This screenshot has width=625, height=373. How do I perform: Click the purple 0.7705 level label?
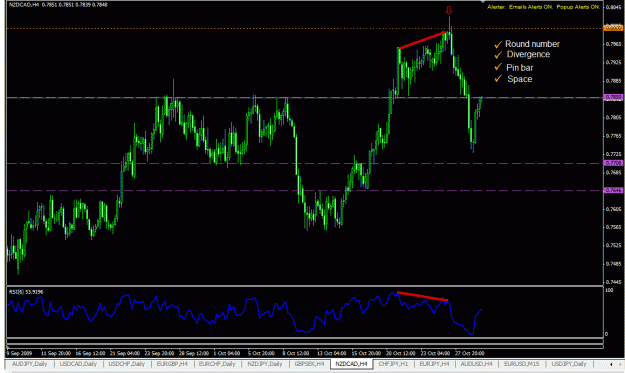pyautogui.click(x=613, y=163)
